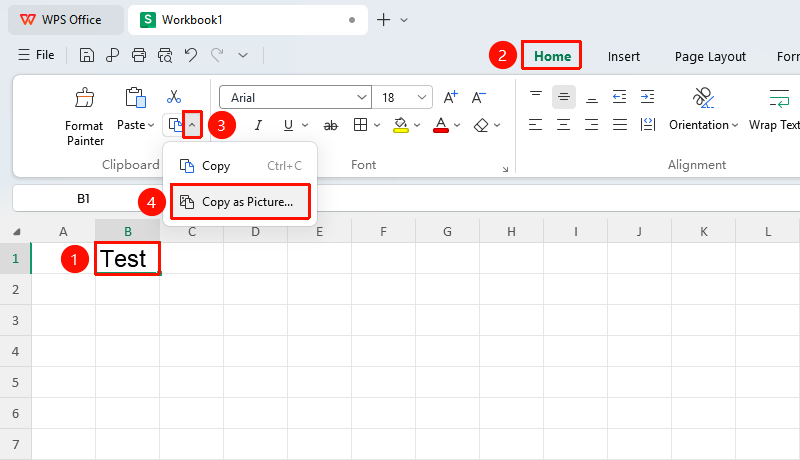The width and height of the screenshot is (800, 460).
Task: Click the Wrap Text button
Action: [x=774, y=109]
